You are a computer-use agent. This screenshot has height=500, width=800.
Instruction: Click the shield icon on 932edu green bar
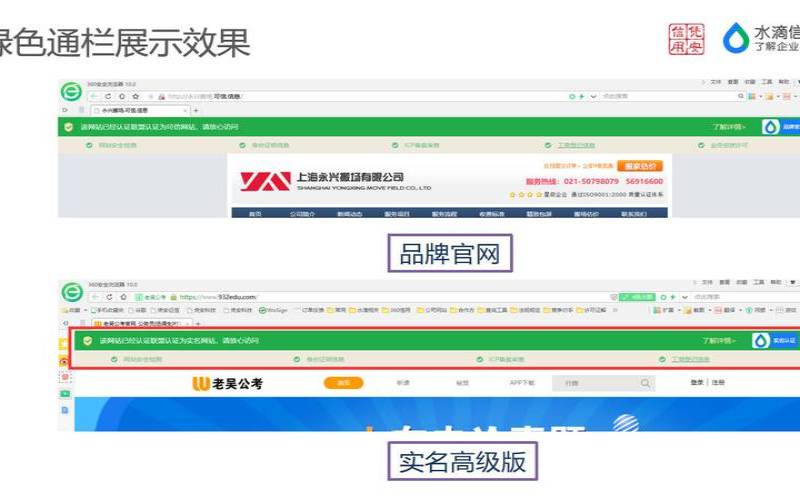pos(87,340)
